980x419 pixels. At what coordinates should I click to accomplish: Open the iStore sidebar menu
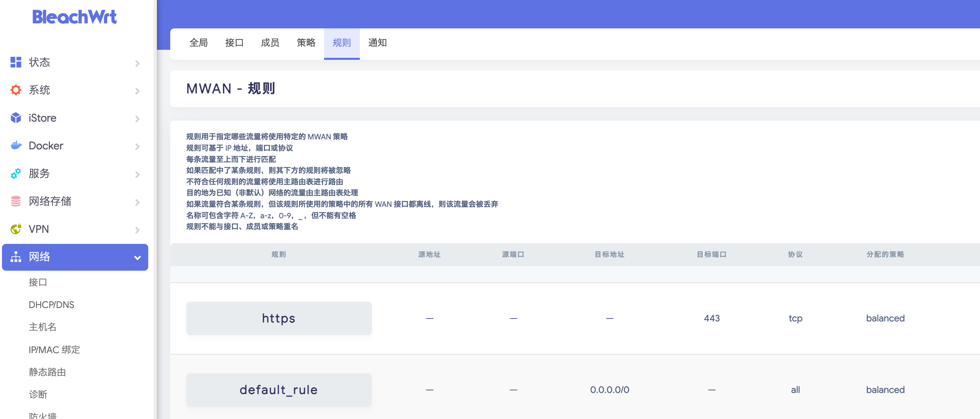click(x=75, y=118)
